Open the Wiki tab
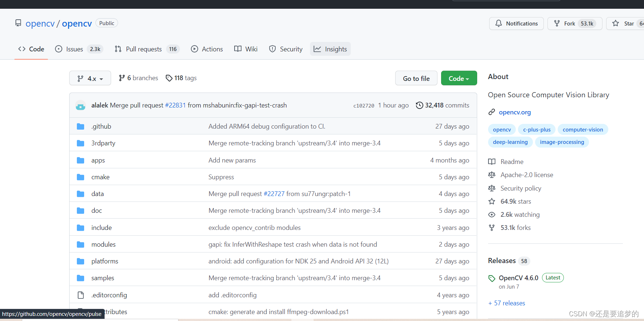This screenshot has width=644, height=321. [246, 49]
